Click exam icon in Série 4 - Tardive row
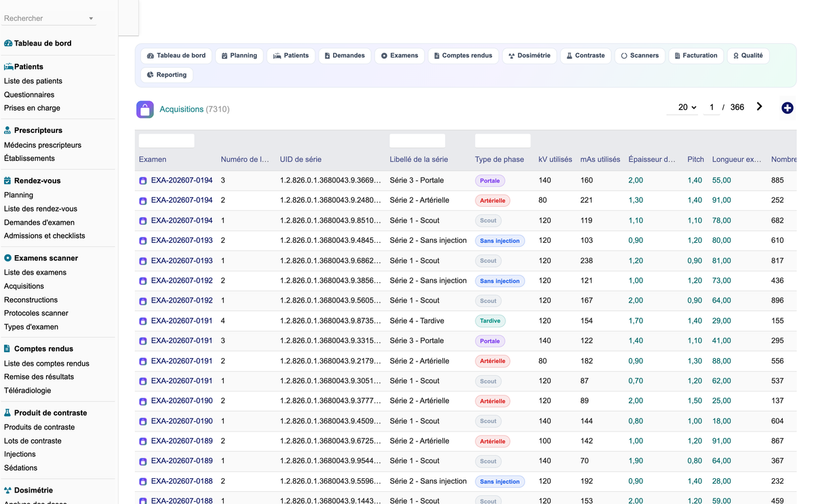 tap(143, 321)
